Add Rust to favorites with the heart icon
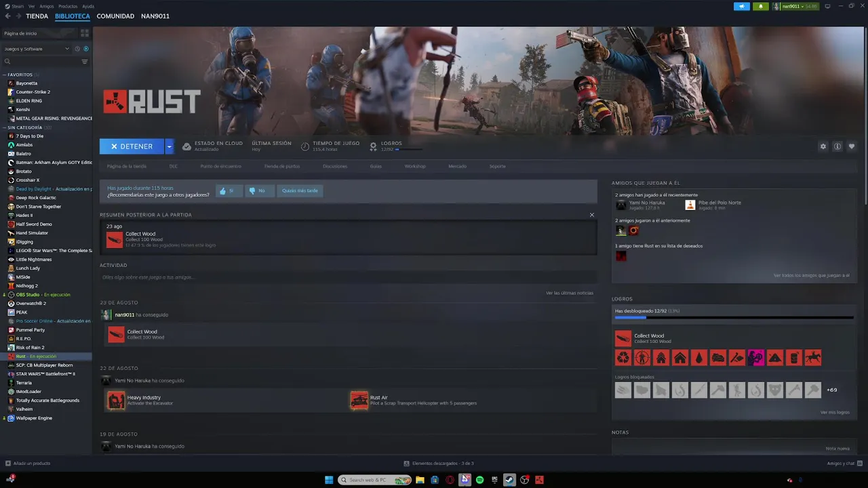Image resolution: width=868 pixels, height=488 pixels. (852, 146)
